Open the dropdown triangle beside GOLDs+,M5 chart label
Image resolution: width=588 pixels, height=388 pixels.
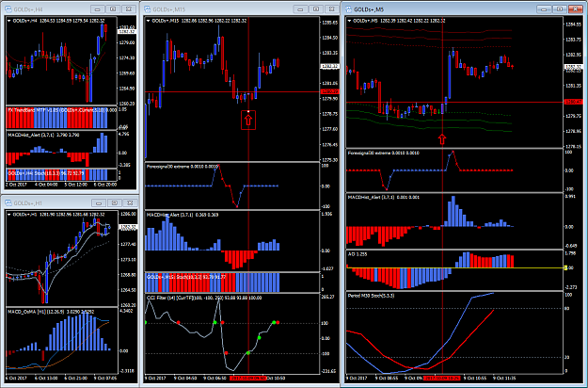pyautogui.click(x=350, y=21)
